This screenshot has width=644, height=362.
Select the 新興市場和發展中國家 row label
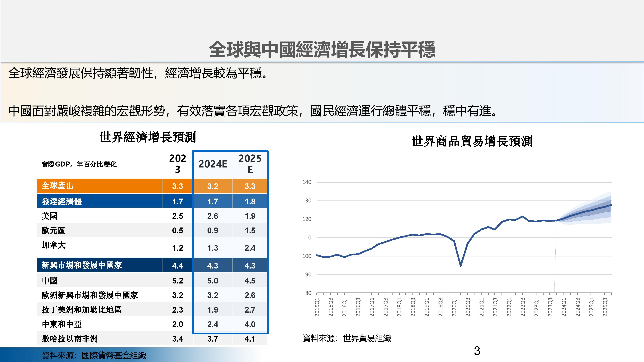[82, 265]
